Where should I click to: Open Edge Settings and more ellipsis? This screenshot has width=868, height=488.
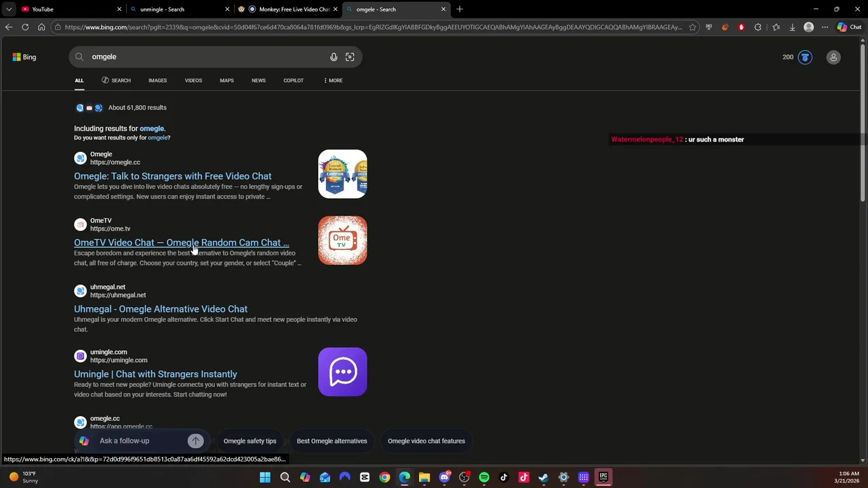point(825,27)
